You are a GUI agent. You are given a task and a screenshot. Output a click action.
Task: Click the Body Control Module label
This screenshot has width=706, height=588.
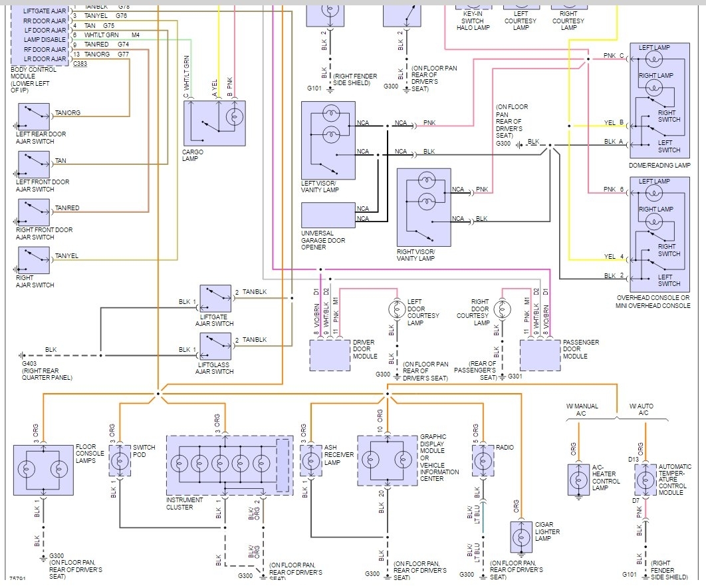tap(33, 80)
